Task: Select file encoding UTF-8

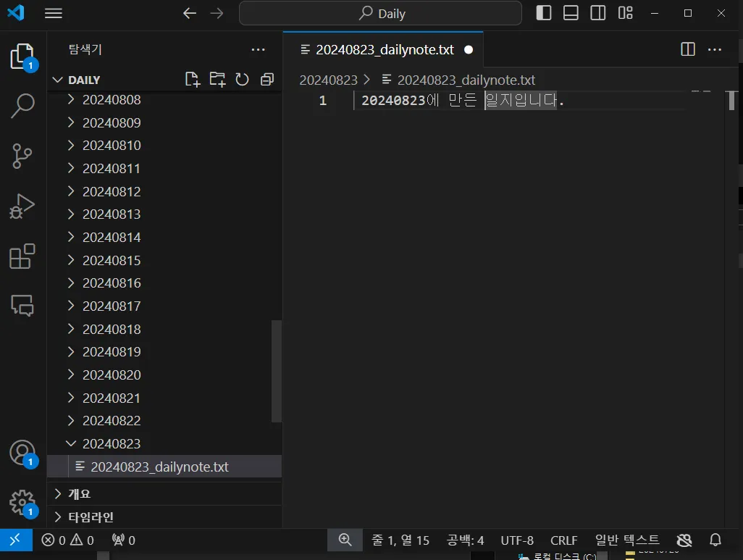Action: click(x=517, y=540)
